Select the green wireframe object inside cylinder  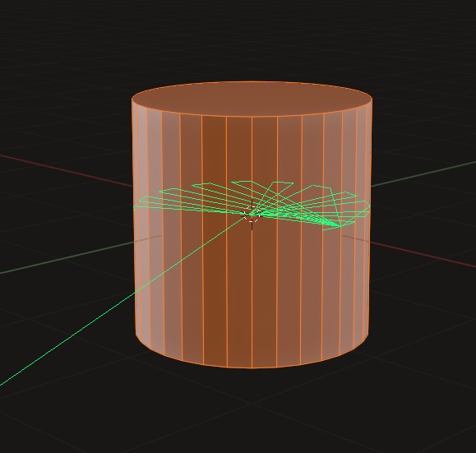tap(252, 206)
